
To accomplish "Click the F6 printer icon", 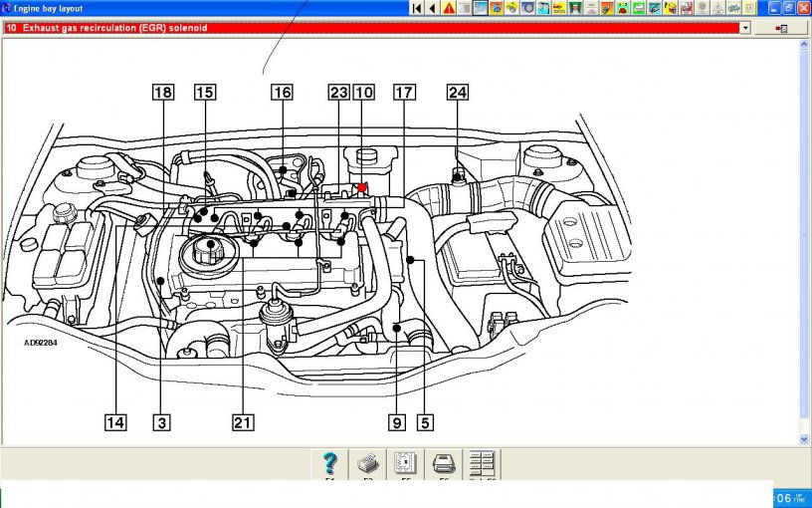I will (x=444, y=463).
